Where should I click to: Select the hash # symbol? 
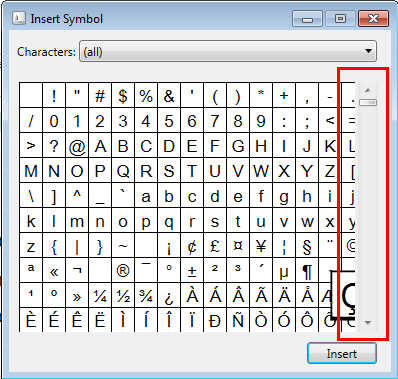point(100,96)
